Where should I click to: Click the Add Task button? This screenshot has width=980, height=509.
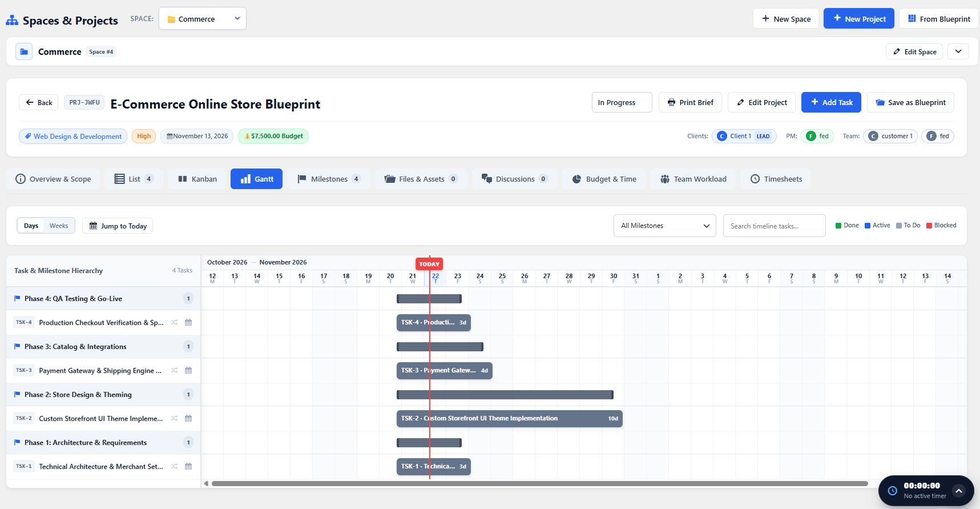pos(831,102)
